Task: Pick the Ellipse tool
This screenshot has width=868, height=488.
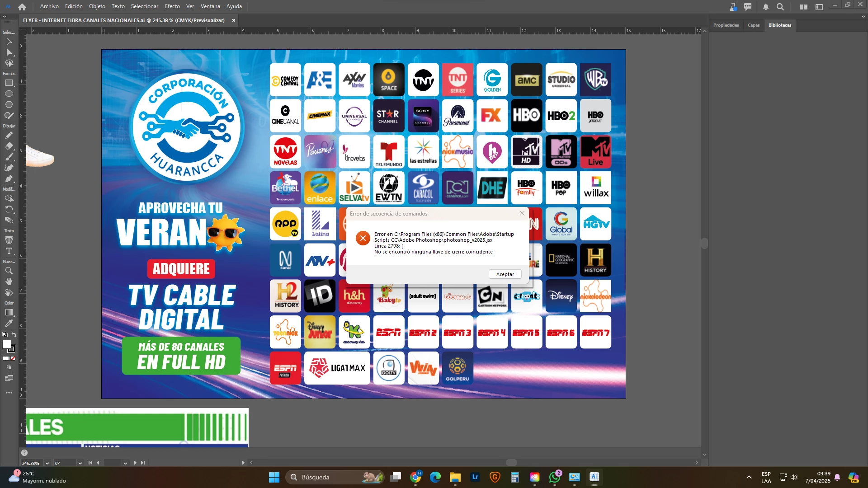Action: point(9,94)
